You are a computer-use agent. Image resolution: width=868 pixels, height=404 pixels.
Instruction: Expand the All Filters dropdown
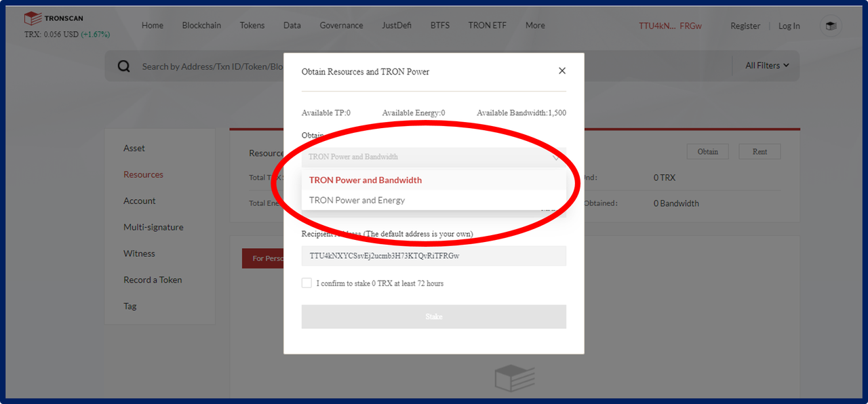pyautogui.click(x=767, y=66)
